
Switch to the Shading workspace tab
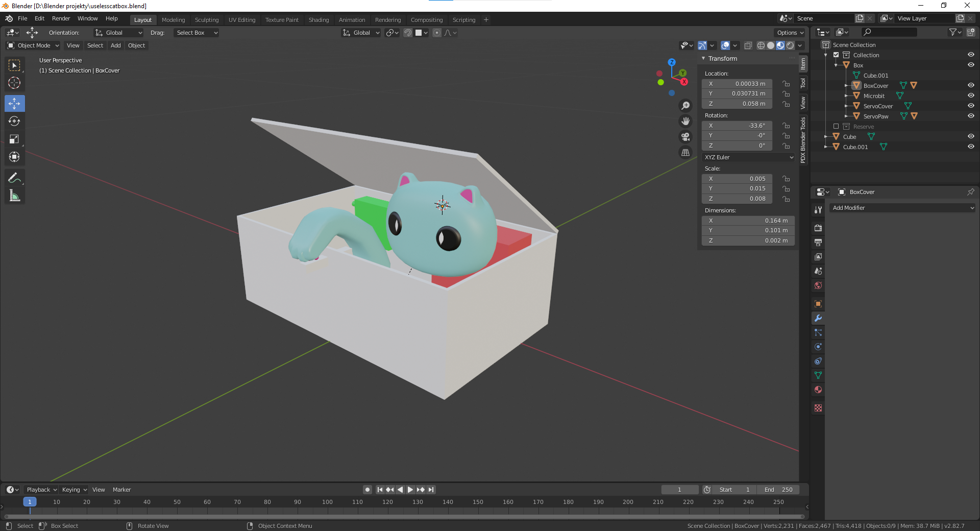(x=318, y=20)
